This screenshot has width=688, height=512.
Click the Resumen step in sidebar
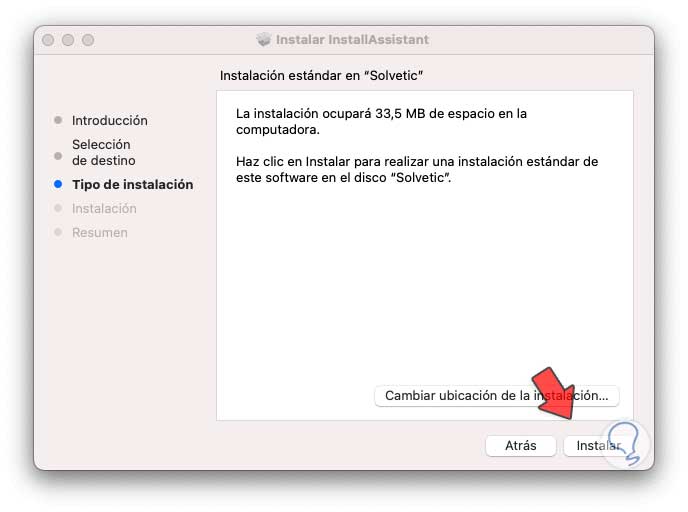[100, 233]
